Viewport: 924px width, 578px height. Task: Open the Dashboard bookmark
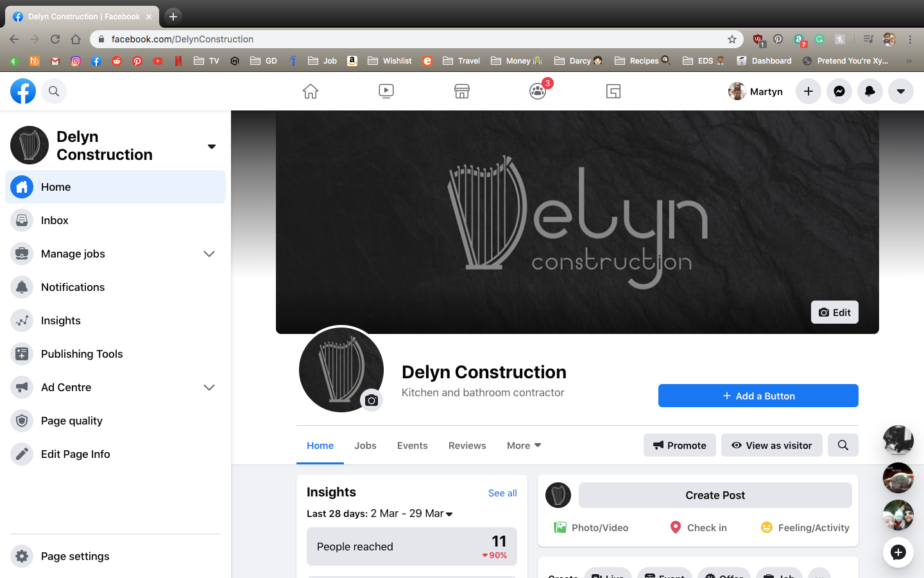click(x=764, y=61)
